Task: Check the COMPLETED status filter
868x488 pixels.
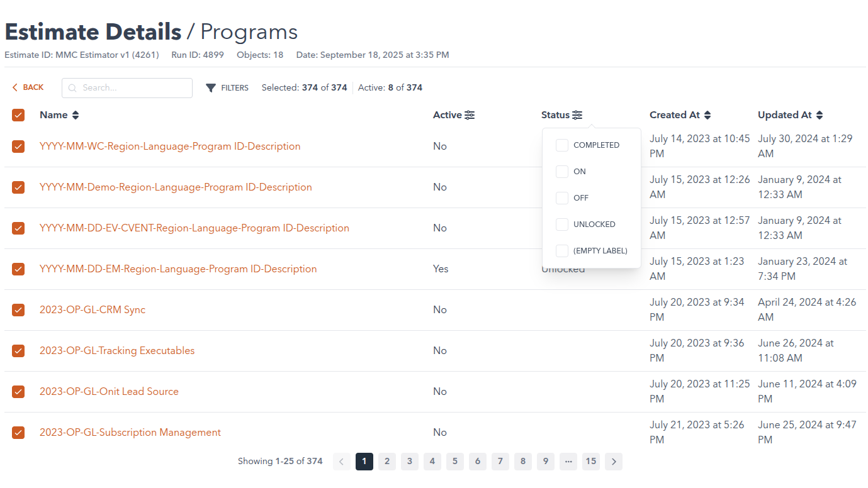Action: [562, 145]
